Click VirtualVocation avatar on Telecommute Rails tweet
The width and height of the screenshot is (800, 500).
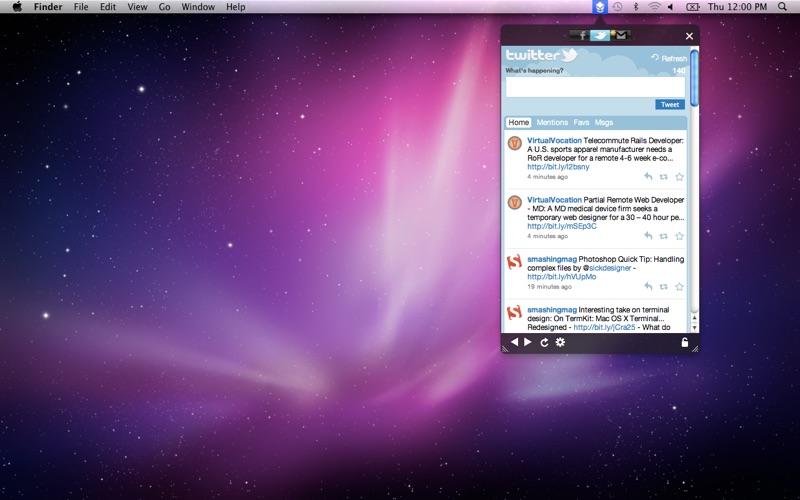(x=514, y=143)
